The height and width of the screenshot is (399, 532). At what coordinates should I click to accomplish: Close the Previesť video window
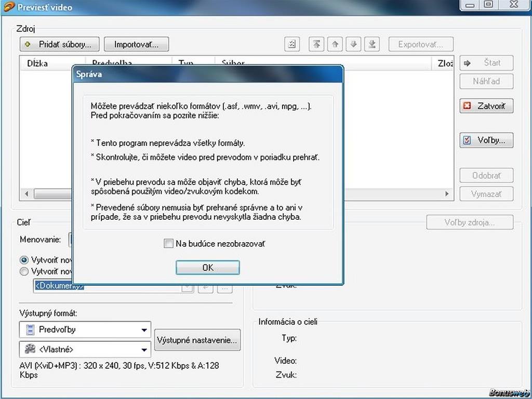[514, 5]
